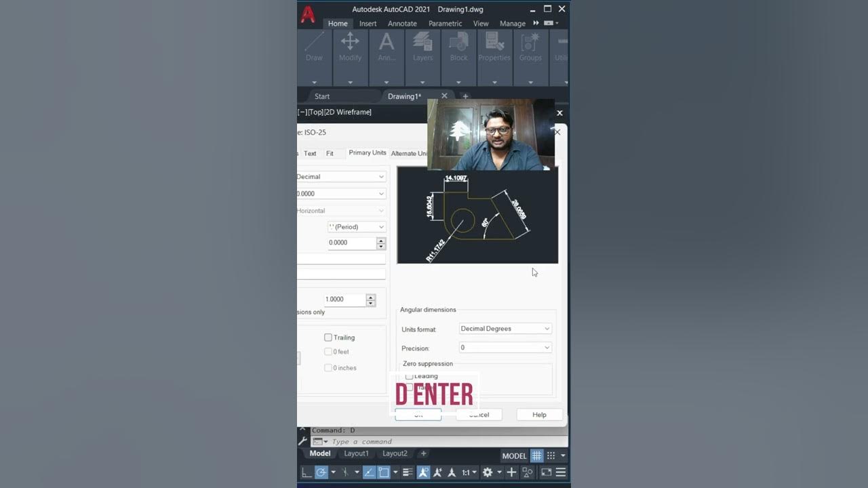Expand the Draw panel arrow

click(x=314, y=82)
